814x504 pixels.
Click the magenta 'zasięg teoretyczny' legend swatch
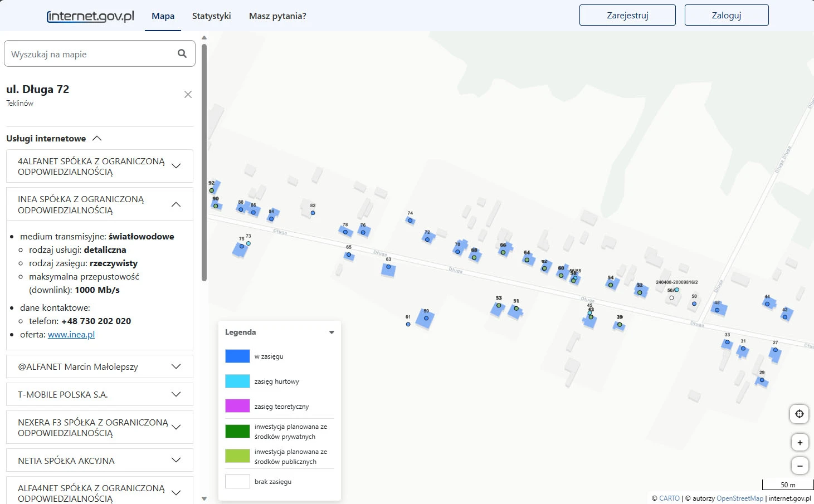click(x=237, y=406)
